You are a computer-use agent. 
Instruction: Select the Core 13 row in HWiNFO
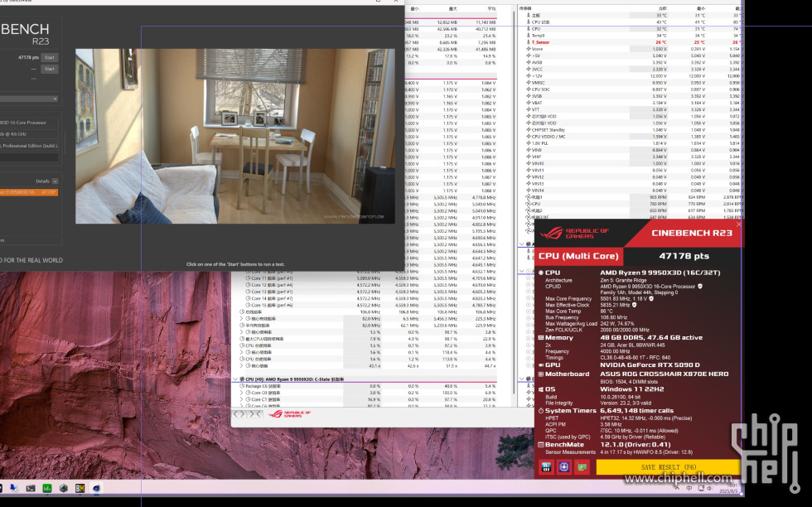(366, 292)
